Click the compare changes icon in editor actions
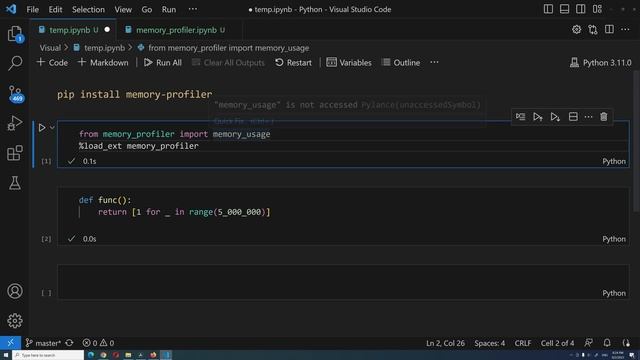This screenshot has width=640, height=360. (593, 29)
